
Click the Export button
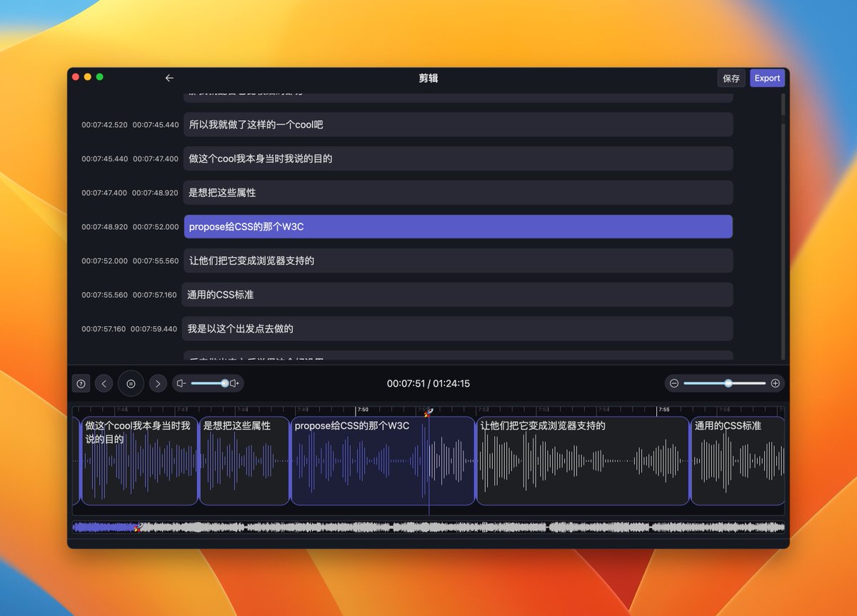(767, 79)
